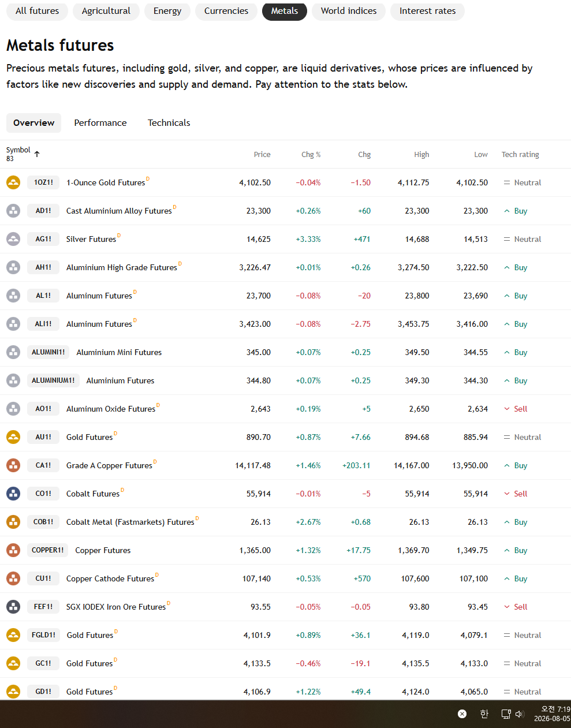Screen dimensions: 571x728
Task: Open Grade A Copper Futures link
Action: tap(109, 465)
